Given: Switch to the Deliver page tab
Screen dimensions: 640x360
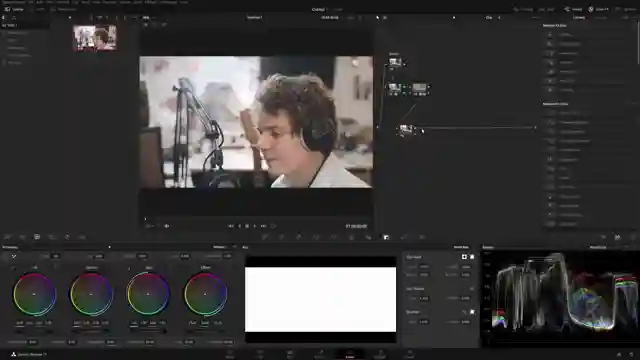Looking at the screenshot, I should [410, 354].
